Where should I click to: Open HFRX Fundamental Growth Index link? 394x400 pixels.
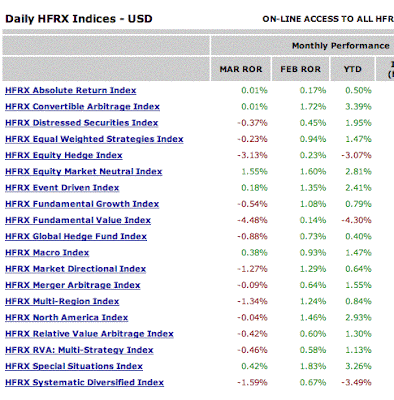[82, 204]
